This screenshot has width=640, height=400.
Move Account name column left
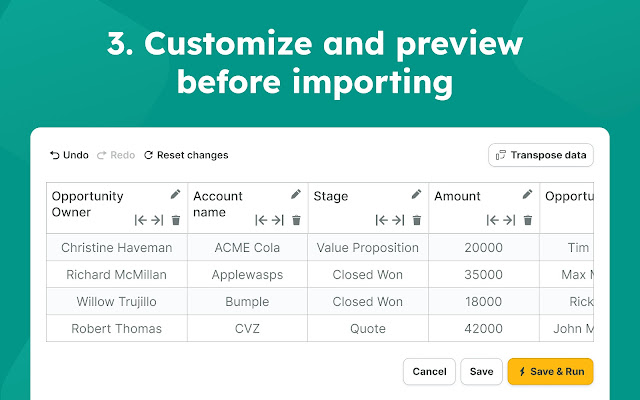point(261,220)
